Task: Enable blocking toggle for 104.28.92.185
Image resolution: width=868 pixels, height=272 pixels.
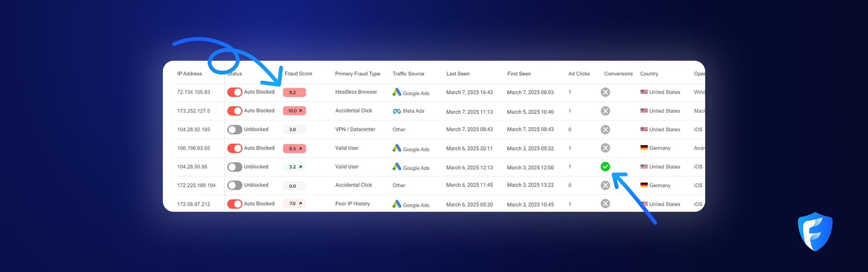Action: point(235,130)
